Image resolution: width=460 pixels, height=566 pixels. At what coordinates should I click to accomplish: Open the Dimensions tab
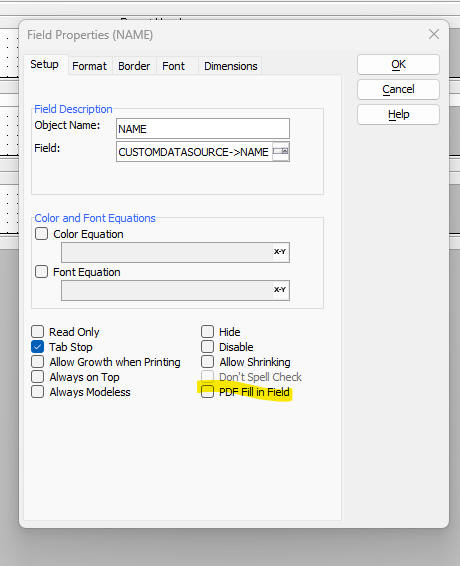tap(230, 66)
